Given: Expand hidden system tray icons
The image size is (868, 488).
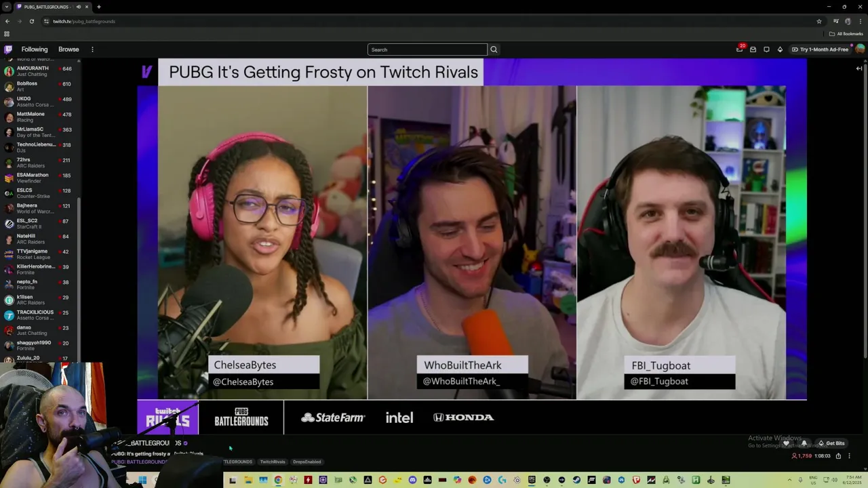Looking at the screenshot, I should [790, 481].
